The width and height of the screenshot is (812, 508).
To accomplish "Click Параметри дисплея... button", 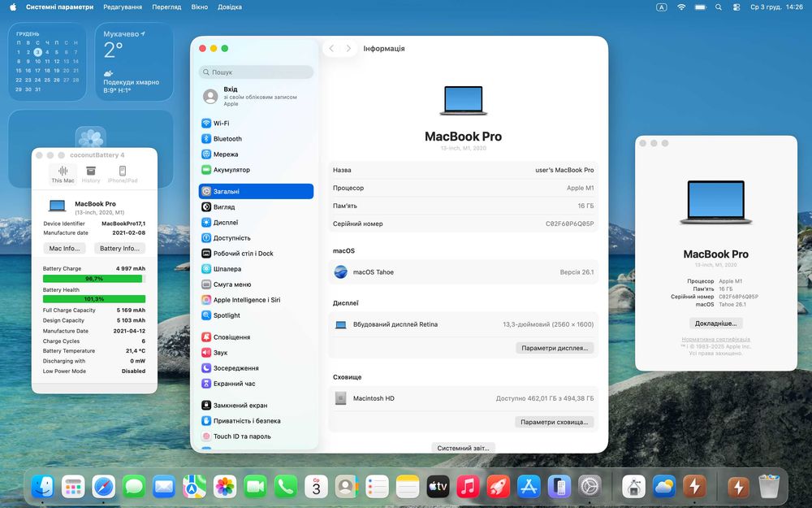I will click(555, 349).
